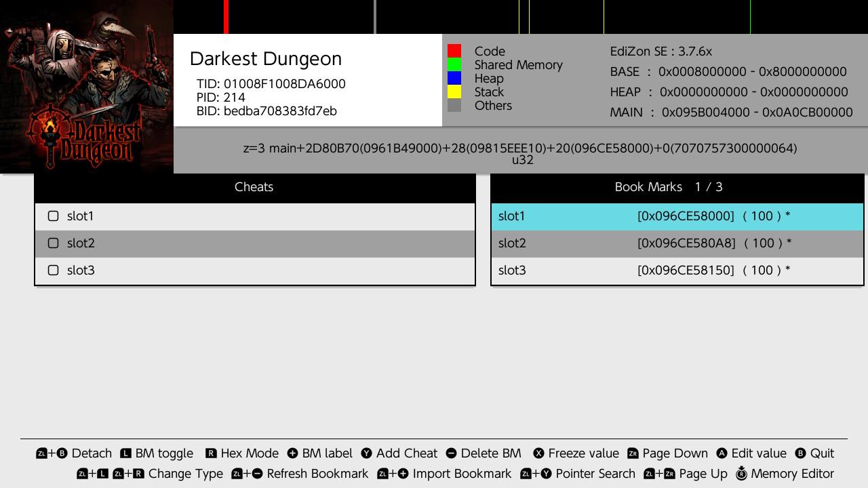Click the A button glyph beside Edit value
Viewport: 868px width, 488px height.
[722, 453]
